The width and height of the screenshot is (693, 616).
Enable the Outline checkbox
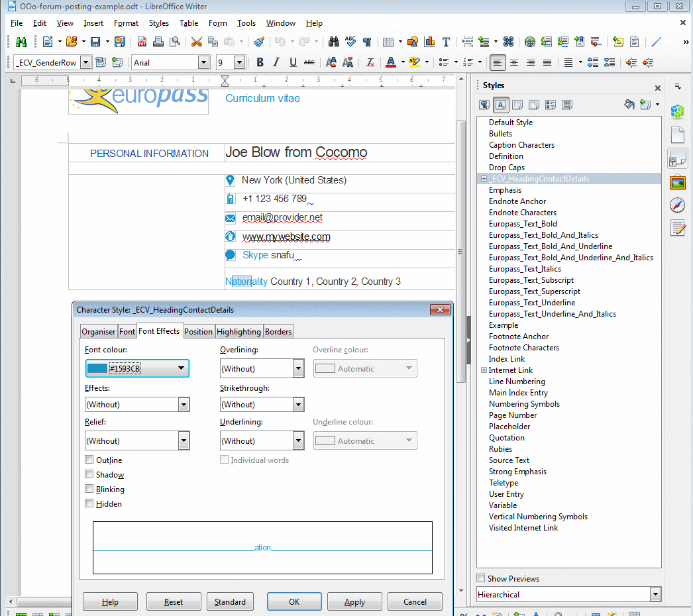pyautogui.click(x=89, y=460)
